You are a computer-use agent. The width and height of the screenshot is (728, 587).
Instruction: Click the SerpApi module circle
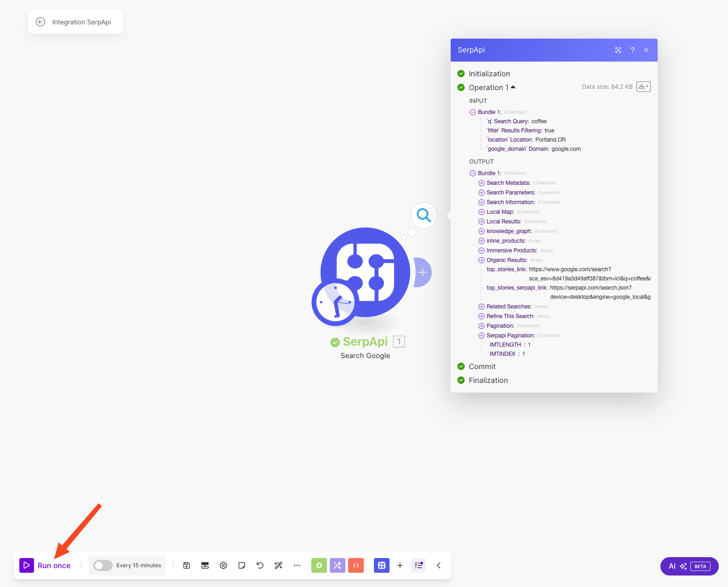[x=365, y=272]
